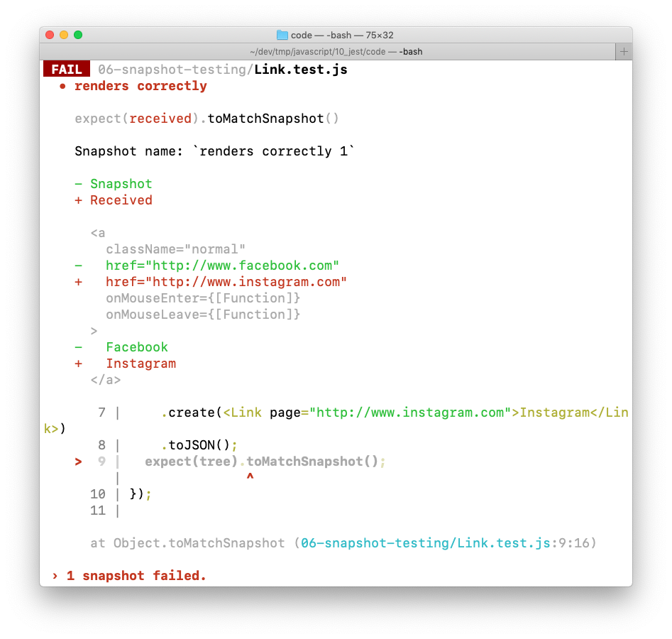Click 'expect(tree).toMatchSnapshot();' on line 9

point(265,461)
